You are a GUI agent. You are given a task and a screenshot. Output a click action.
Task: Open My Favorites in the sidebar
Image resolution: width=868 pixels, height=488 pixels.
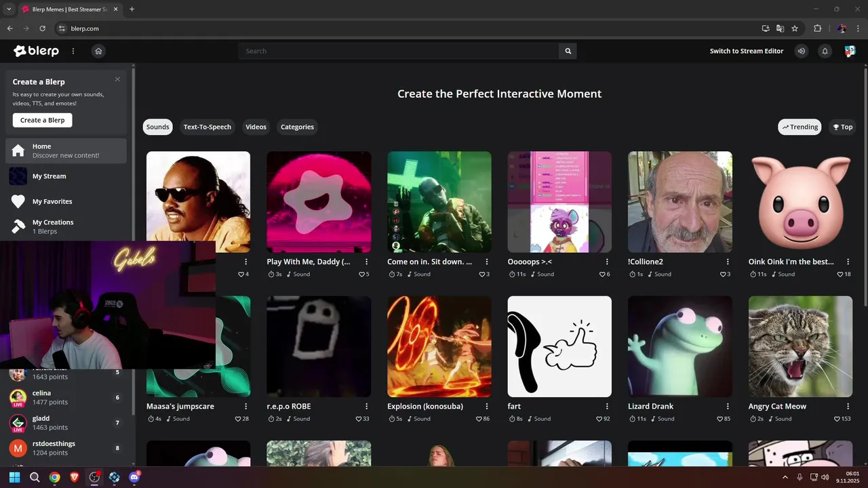coord(66,201)
